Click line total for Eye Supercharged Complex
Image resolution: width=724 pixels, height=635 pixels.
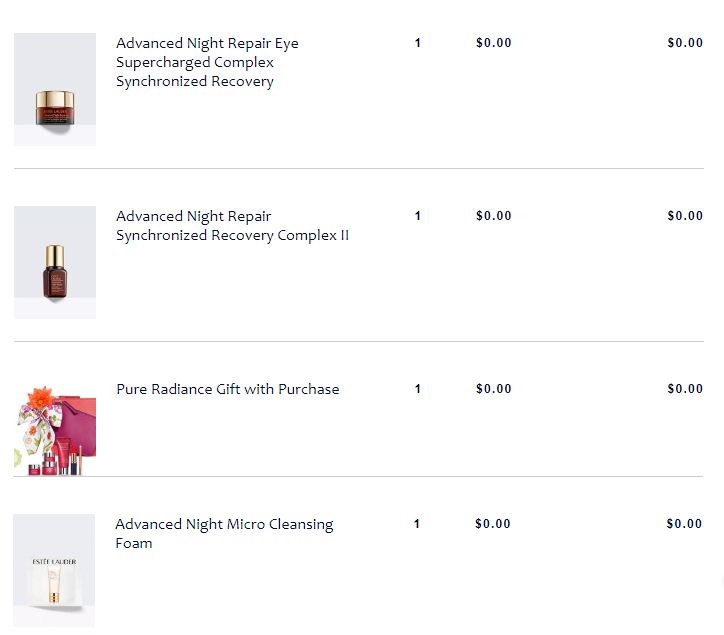685,43
